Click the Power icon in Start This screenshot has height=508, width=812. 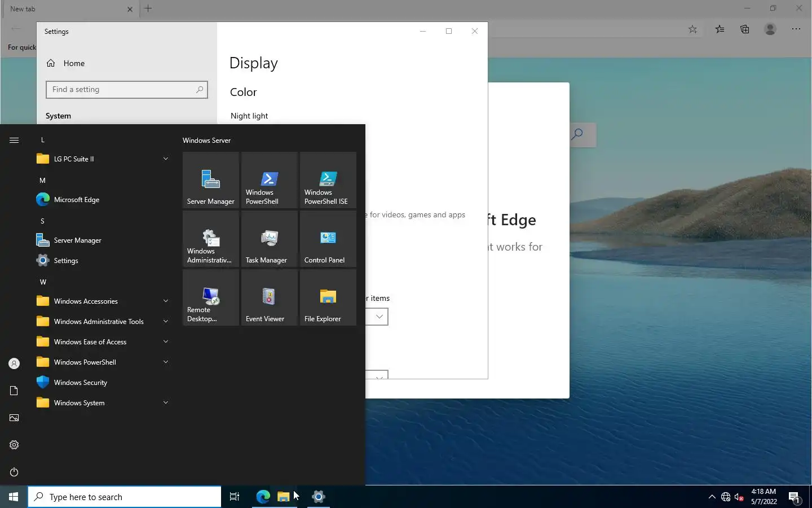(x=14, y=472)
